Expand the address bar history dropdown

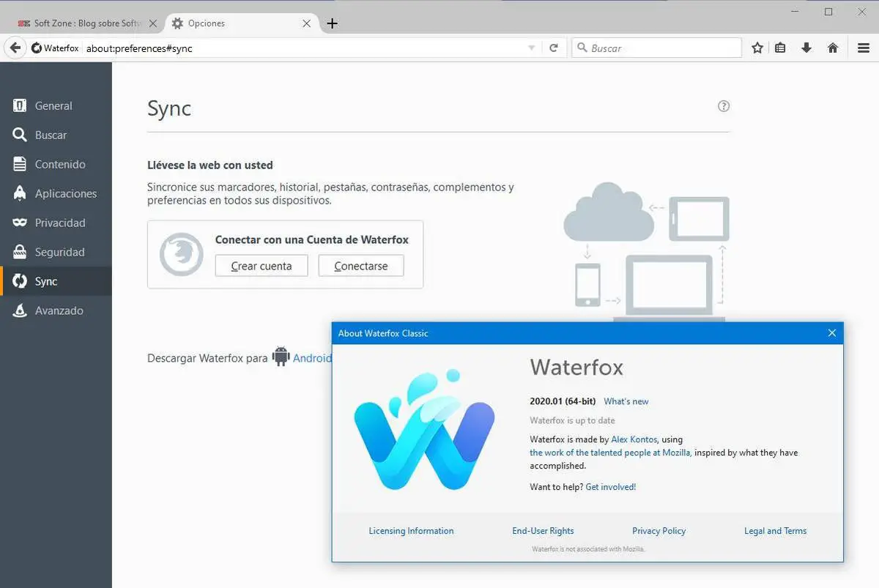pos(532,48)
